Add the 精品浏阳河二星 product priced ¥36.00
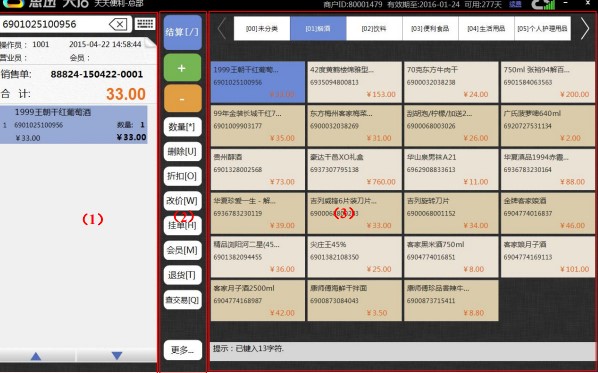Viewport: 598px width, 373px height. pos(258,257)
